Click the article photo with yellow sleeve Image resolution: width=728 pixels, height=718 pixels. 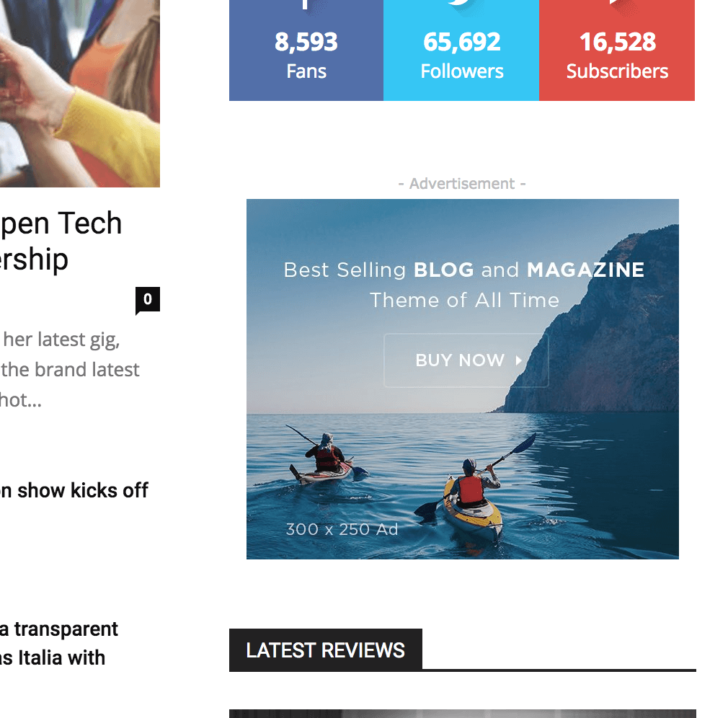80,93
